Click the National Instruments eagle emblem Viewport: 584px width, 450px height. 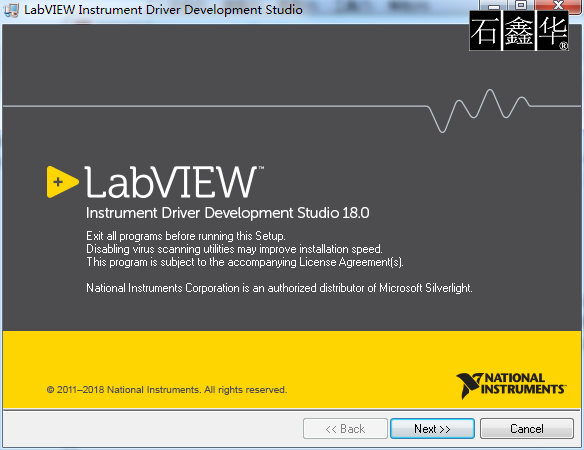[469, 386]
